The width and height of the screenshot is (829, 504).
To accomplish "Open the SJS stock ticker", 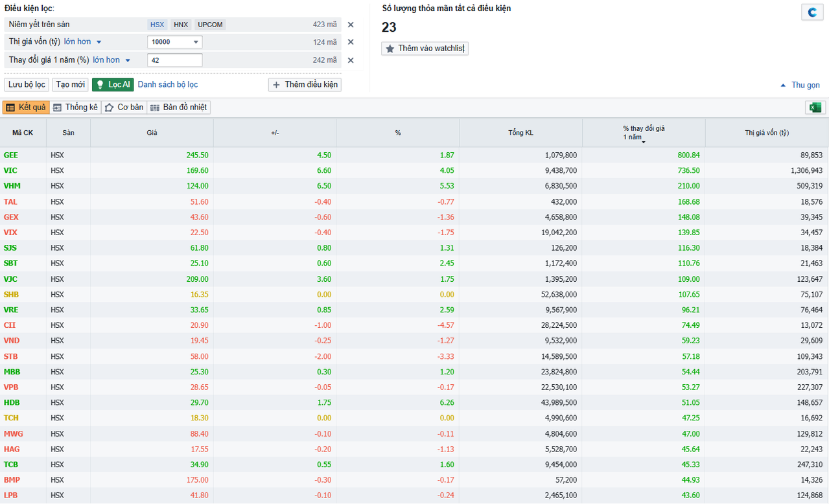I will coord(10,248).
